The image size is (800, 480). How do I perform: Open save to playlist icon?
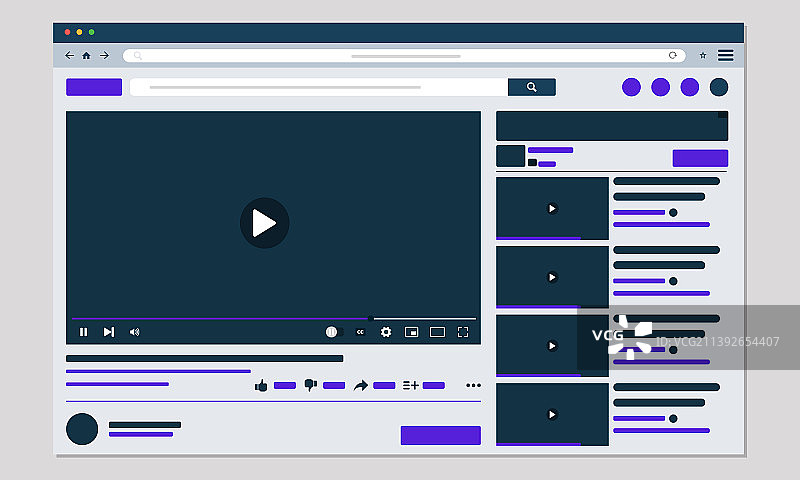[410, 385]
